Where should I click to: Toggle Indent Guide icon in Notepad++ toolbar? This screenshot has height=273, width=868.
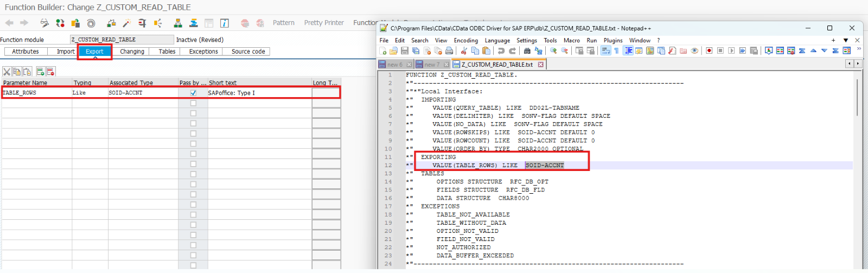pyautogui.click(x=628, y=50)
